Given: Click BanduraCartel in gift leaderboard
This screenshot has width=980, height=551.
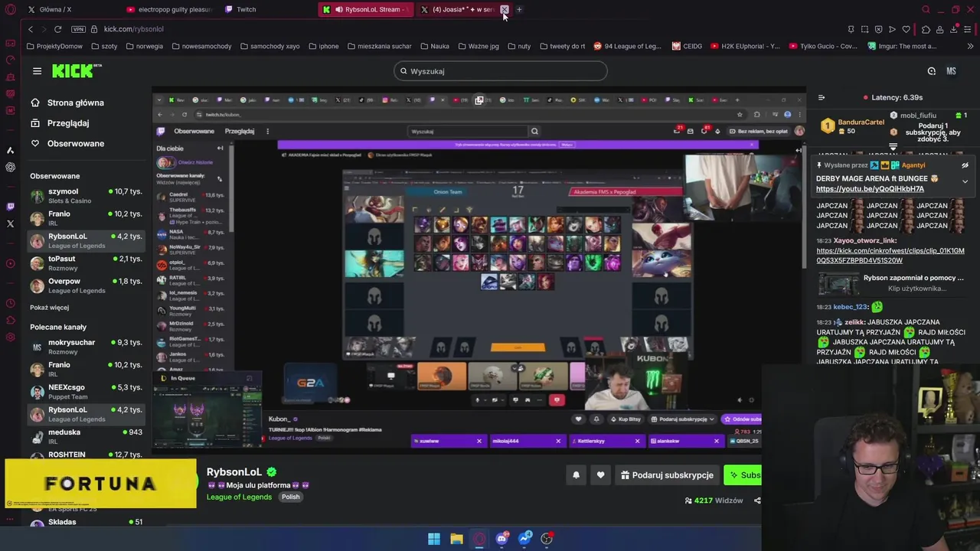Looking at the screenshot, I should tap(861, 122).
